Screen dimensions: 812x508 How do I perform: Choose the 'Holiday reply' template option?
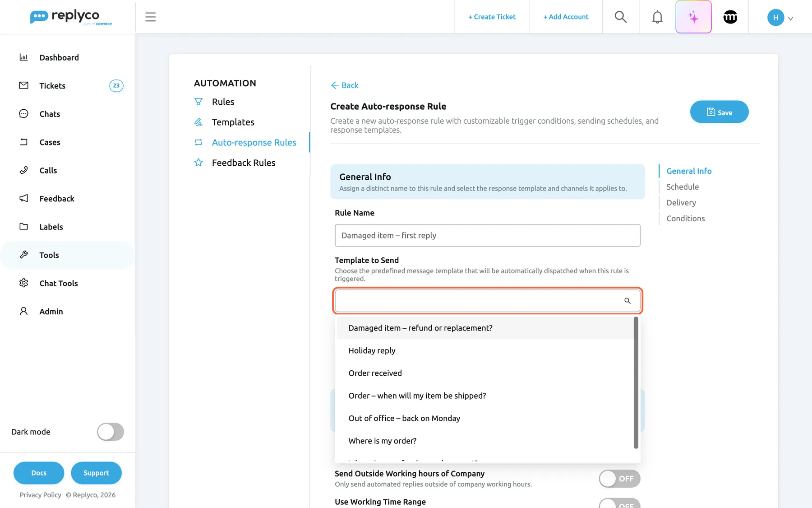point(485,351)
